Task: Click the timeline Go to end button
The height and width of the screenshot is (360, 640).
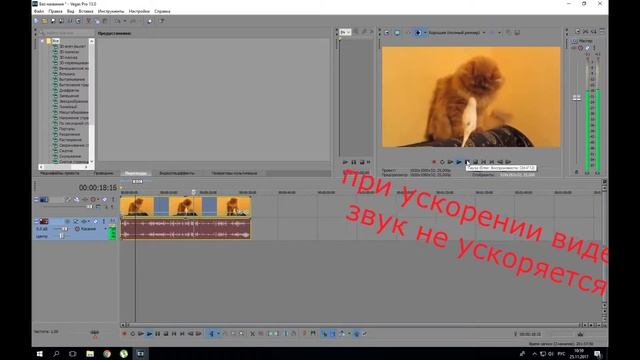Action: [x=182, y=333]
